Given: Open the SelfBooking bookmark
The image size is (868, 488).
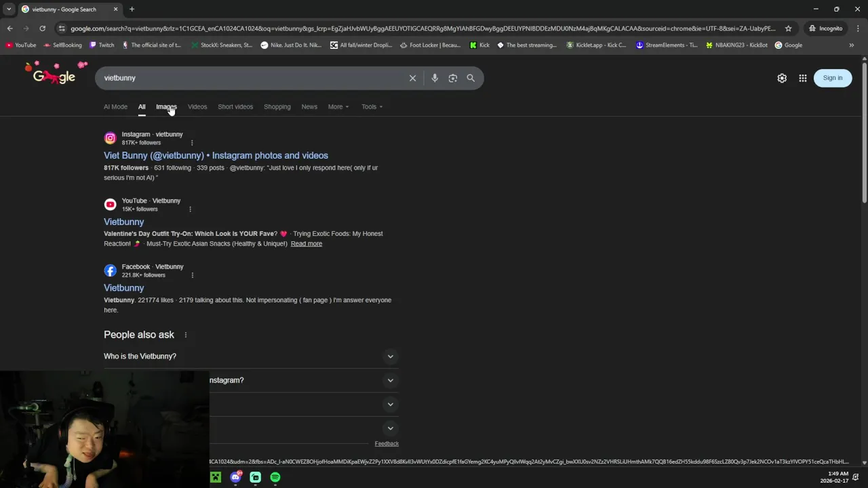Looking at the screenshot, I should [62, 45].
